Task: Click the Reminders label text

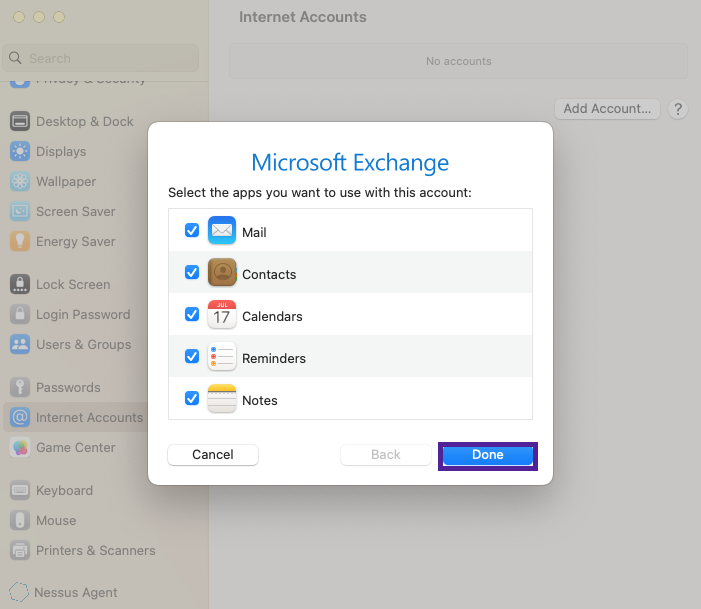Action: [274, 359]
